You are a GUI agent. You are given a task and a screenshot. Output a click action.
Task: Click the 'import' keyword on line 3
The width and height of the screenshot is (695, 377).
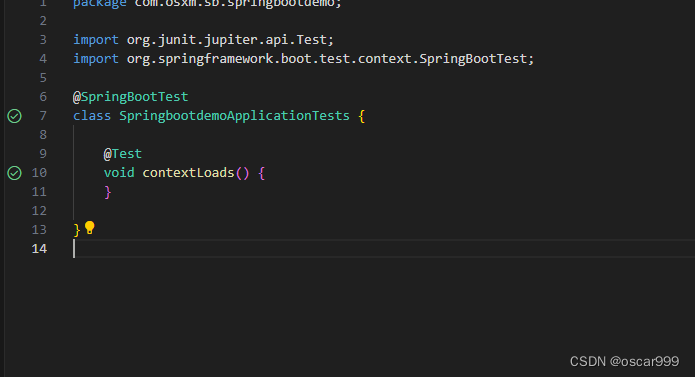click(96, 39)
